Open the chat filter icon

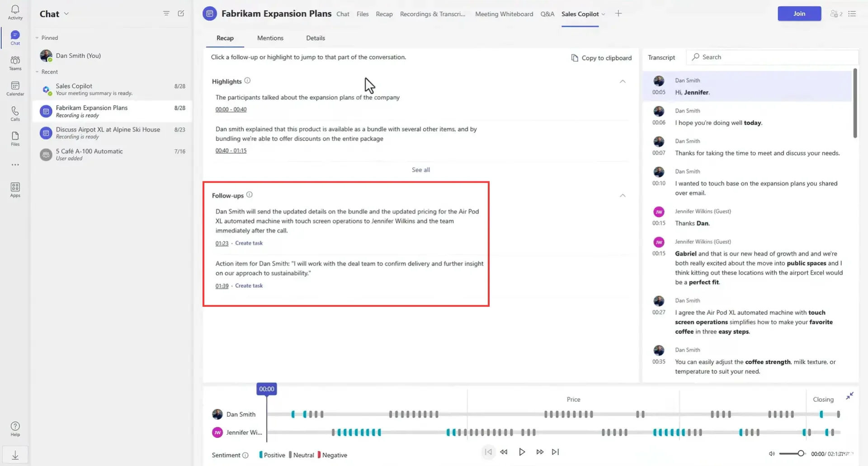pyautogui.click(x=166, y=14)
